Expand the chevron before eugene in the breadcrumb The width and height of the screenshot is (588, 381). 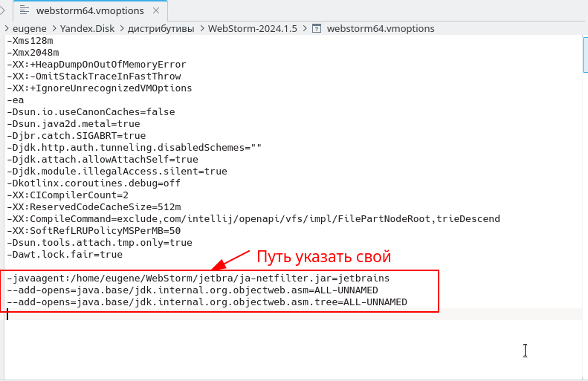coord(7,28)
